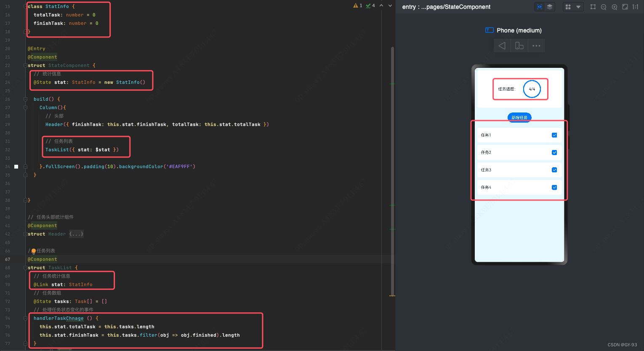Select the entry : ...pages/StateComponent previewer title
Screen dimensions: 644x351
click(446, 7)
